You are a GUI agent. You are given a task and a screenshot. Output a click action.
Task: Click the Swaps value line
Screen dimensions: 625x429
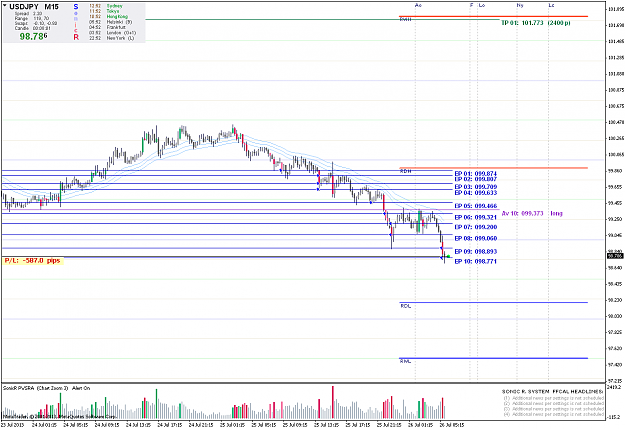[35, 23]
